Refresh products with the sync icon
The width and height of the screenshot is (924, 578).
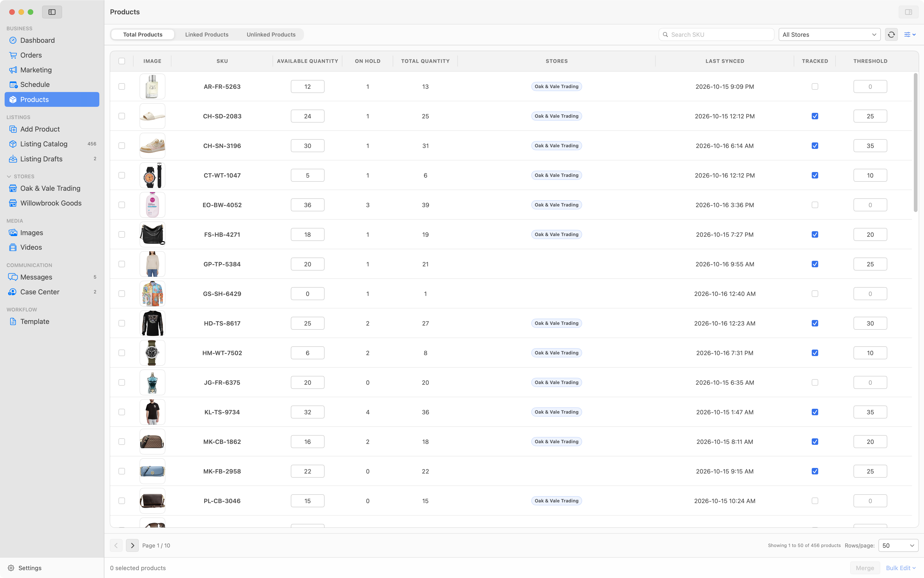coord(891,34)
